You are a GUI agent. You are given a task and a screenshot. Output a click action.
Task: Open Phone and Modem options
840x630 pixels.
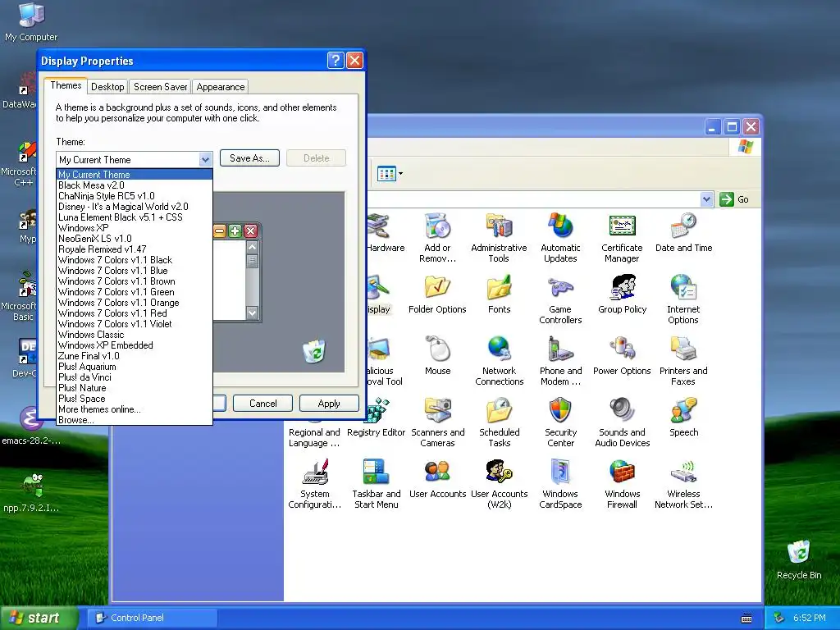point(560,361)
